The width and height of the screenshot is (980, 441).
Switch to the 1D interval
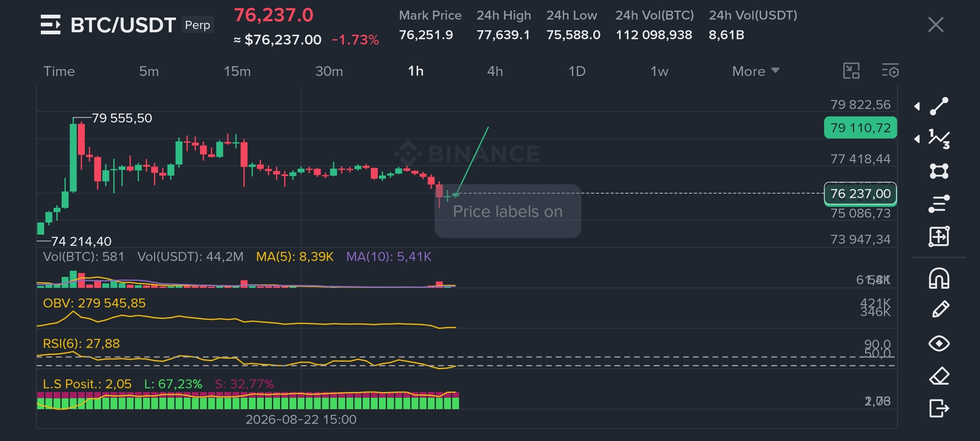[x=577, y=71]
